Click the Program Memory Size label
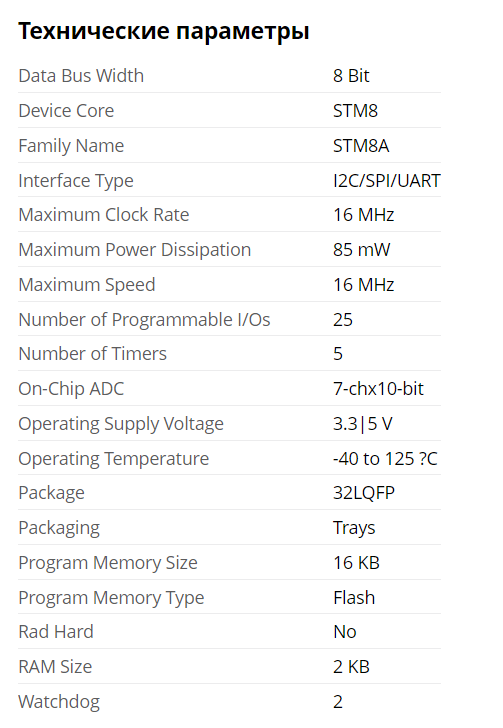Screen dimensions: 503x728 [108, 563]
